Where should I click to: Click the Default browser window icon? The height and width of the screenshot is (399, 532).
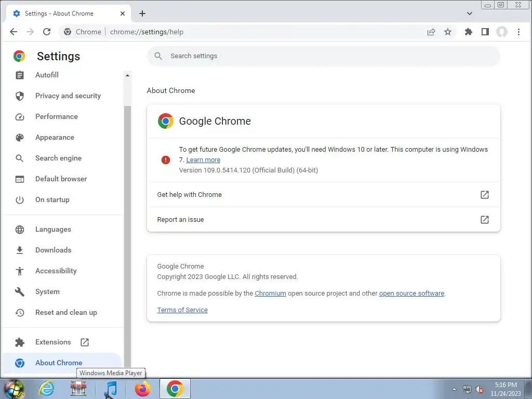pos(20,179)
